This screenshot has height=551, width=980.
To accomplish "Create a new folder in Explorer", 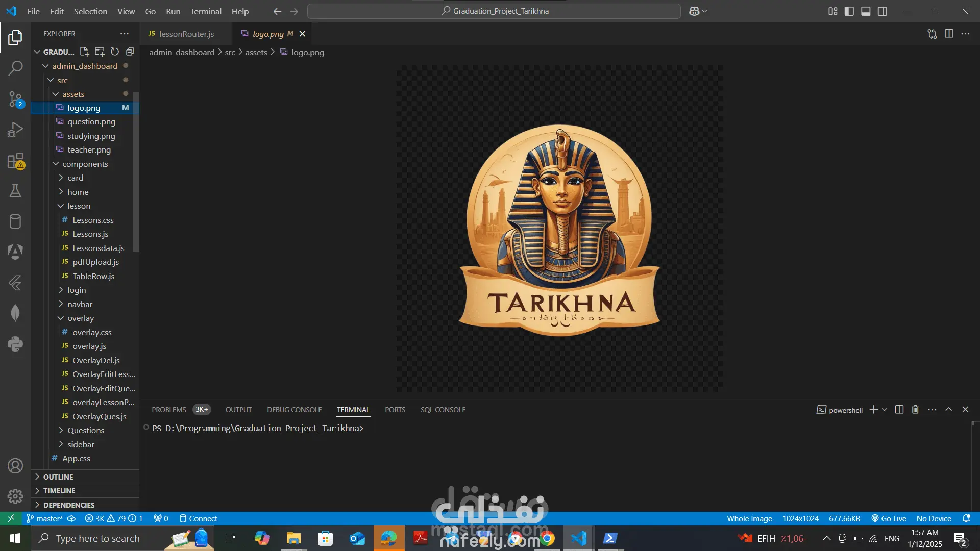I will pos(100,52).
